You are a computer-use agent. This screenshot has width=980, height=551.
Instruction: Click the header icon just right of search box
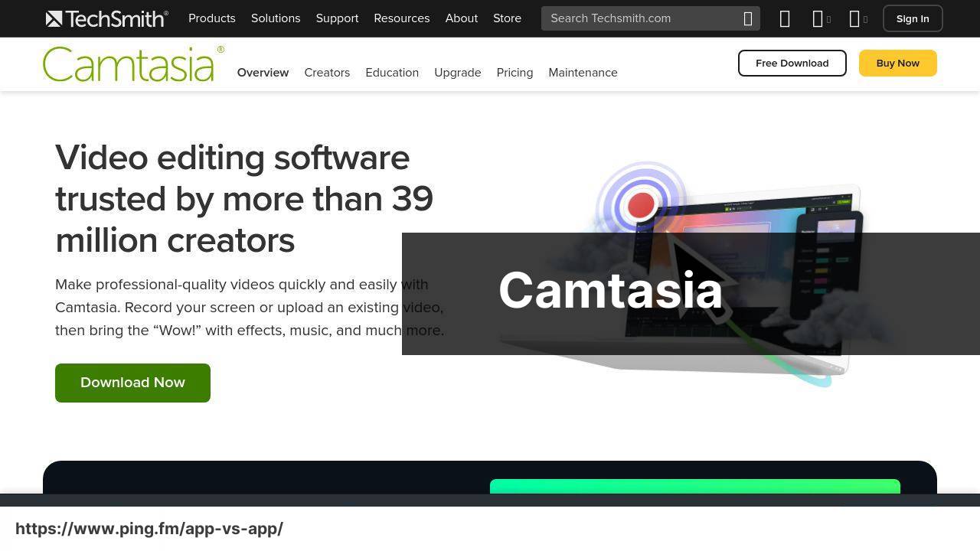point(785,18)
